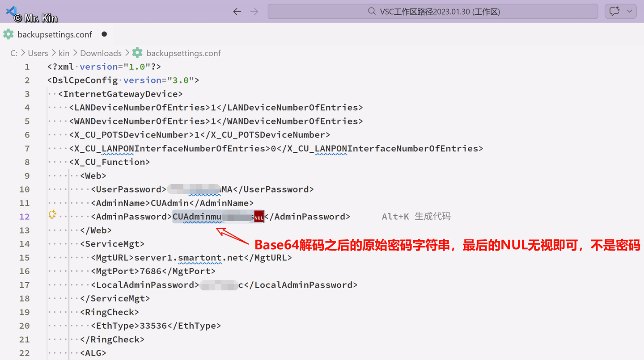The width and height of the screenshot is (644, 360).
Task: Open the Downloads breadcrumb segment
Action: [x=101, y=53]
